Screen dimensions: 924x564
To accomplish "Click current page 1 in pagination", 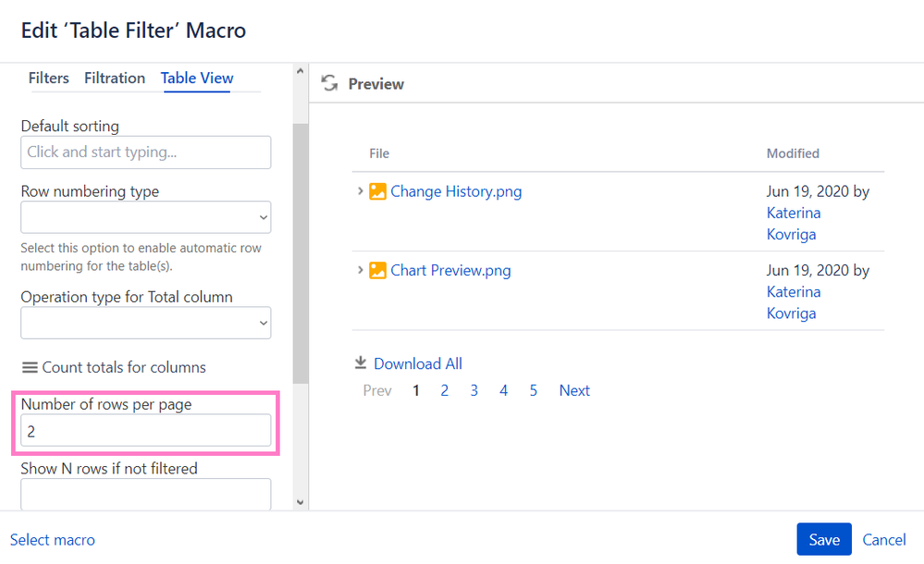I will coord(416,391).
